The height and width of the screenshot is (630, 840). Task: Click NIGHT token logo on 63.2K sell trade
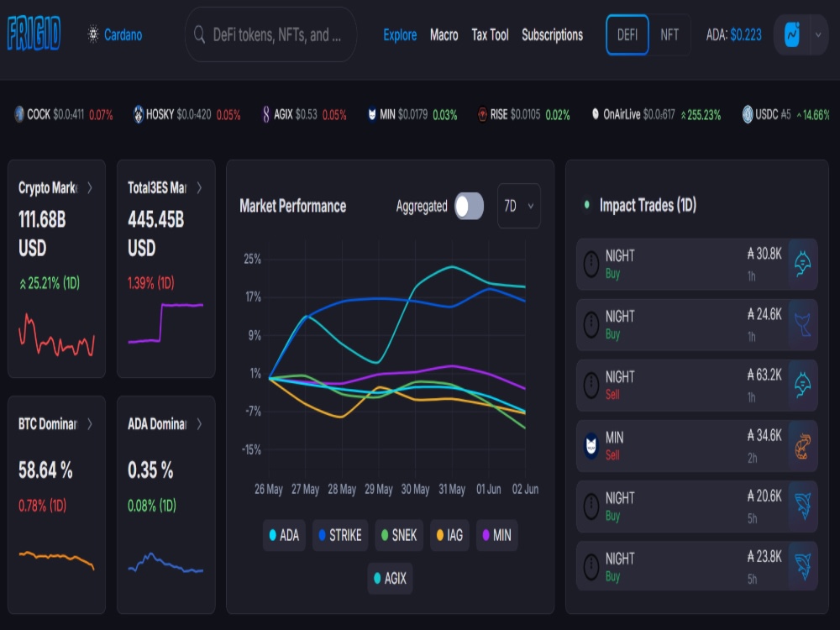coord(591,386)
